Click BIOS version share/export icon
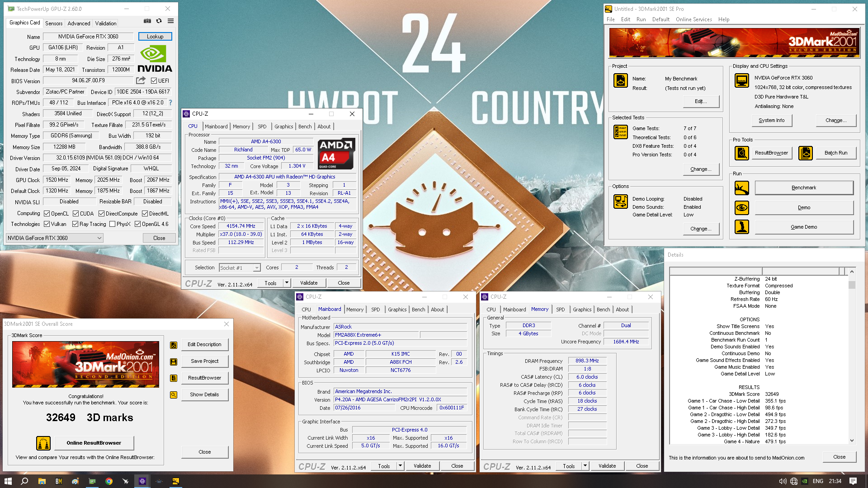 point(141,80)
